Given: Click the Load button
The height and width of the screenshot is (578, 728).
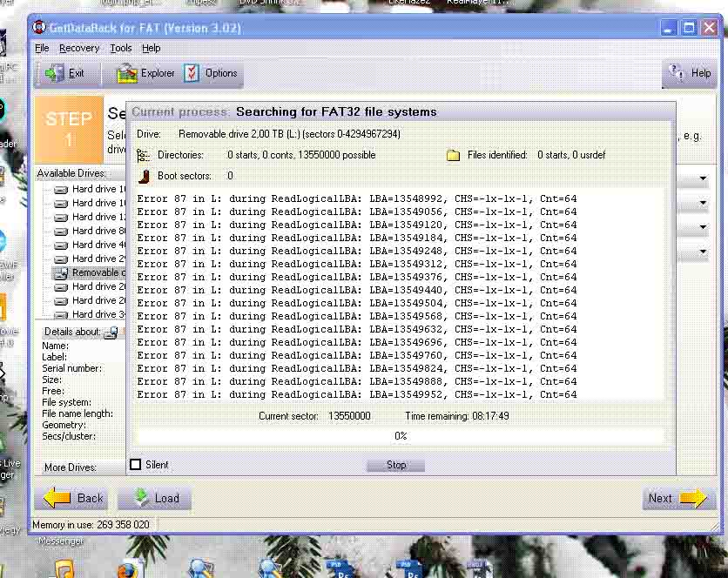Looking at the screenshot, I should (x=157, y=498).
